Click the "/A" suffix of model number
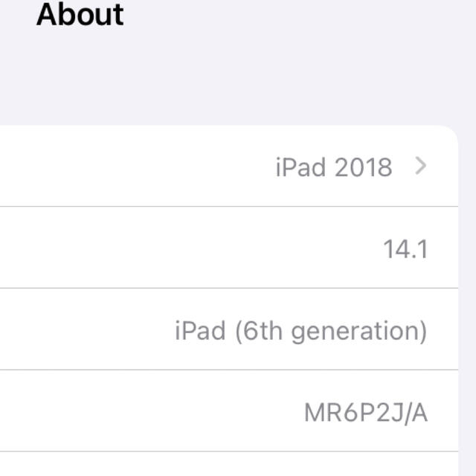476x476 pixels. pyautogui.click(x=416, y=413)
